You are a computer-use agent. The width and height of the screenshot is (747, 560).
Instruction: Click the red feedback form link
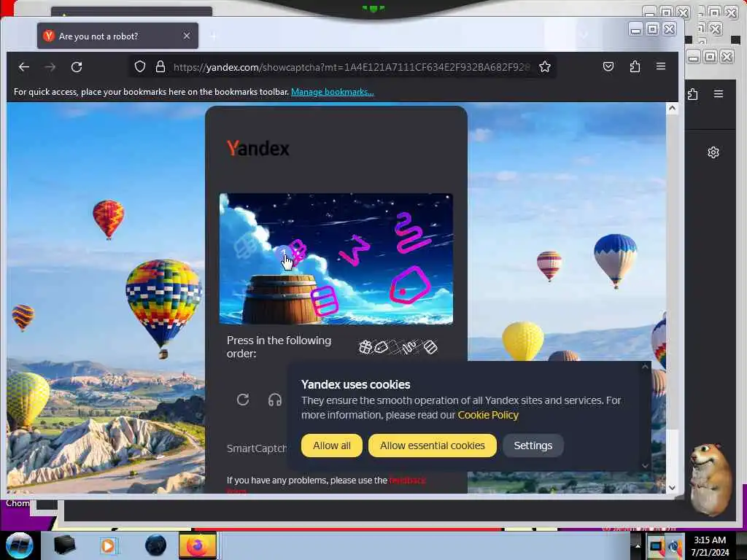(x=407, y=481)
